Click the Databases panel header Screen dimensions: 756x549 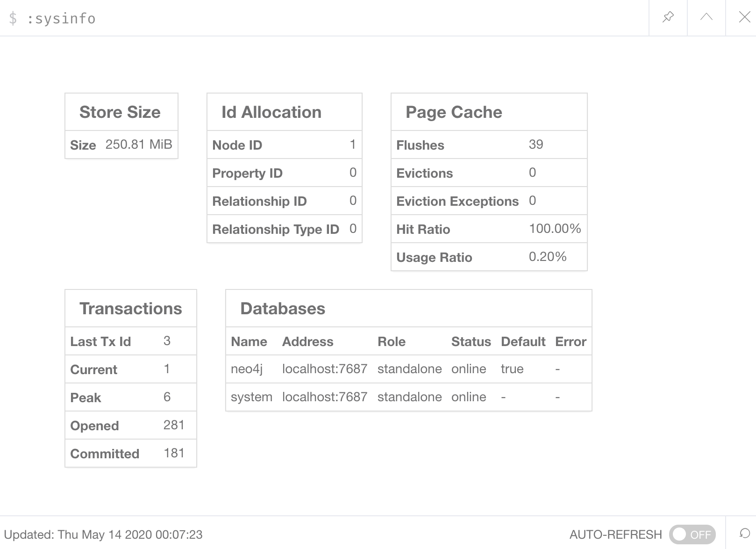[283, 309]
